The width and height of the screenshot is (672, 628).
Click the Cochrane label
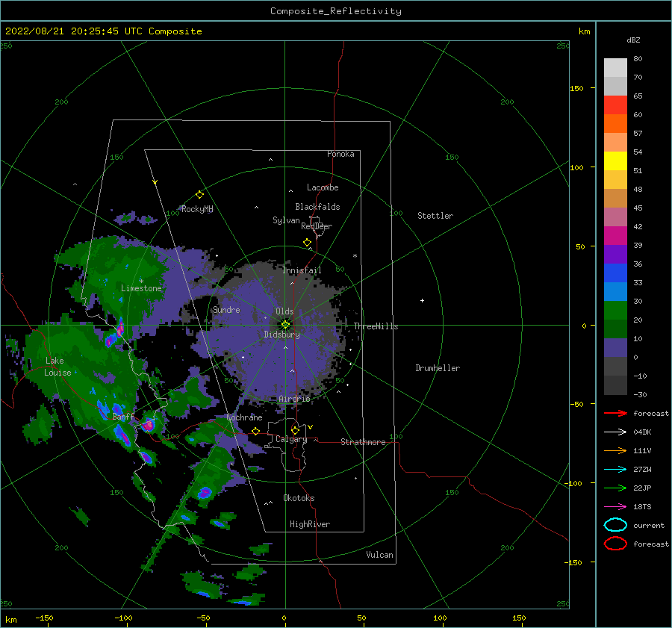(x=244, y=417)
